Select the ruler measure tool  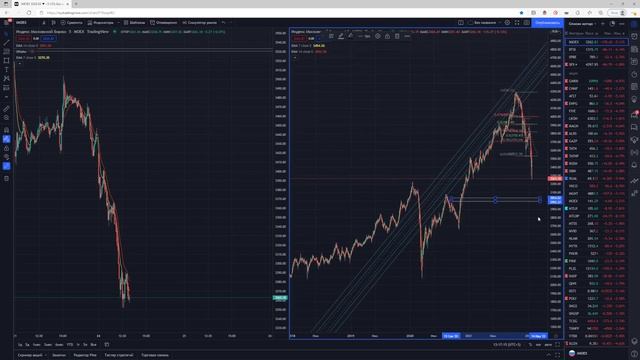tap(6, 109)
